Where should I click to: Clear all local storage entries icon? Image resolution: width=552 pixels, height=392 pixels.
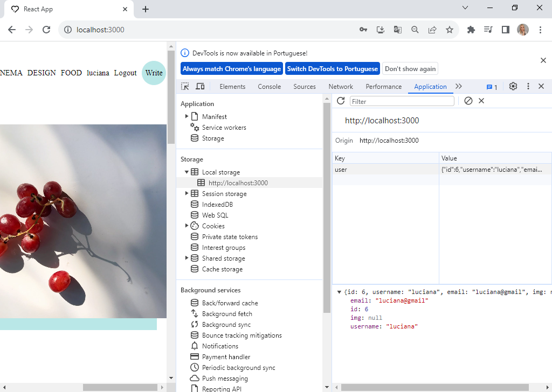pyautogui.click(x=468, y=101)
